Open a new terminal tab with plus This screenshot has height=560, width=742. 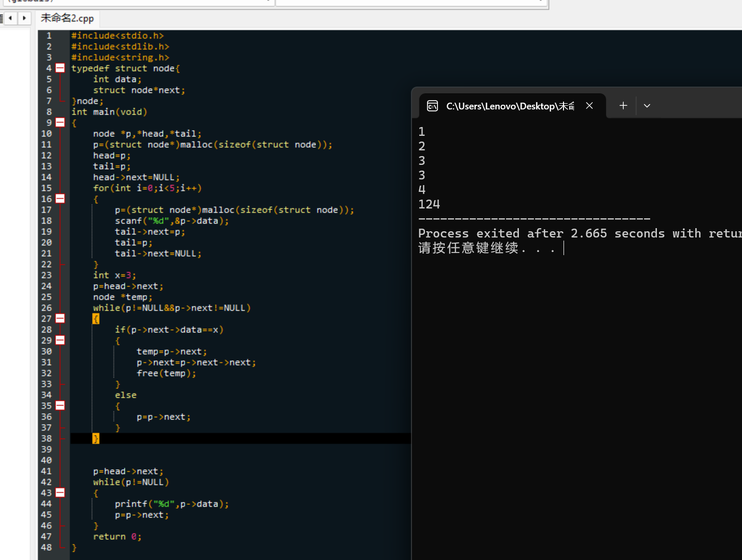point(623,106)
